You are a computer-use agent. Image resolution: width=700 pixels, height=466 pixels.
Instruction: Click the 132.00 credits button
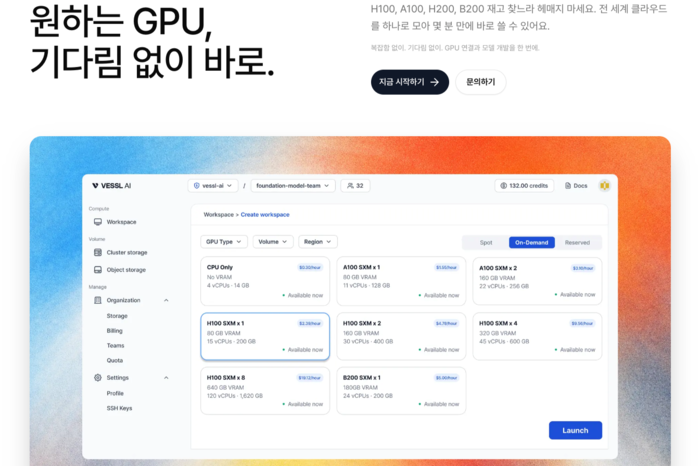[524, 186]
